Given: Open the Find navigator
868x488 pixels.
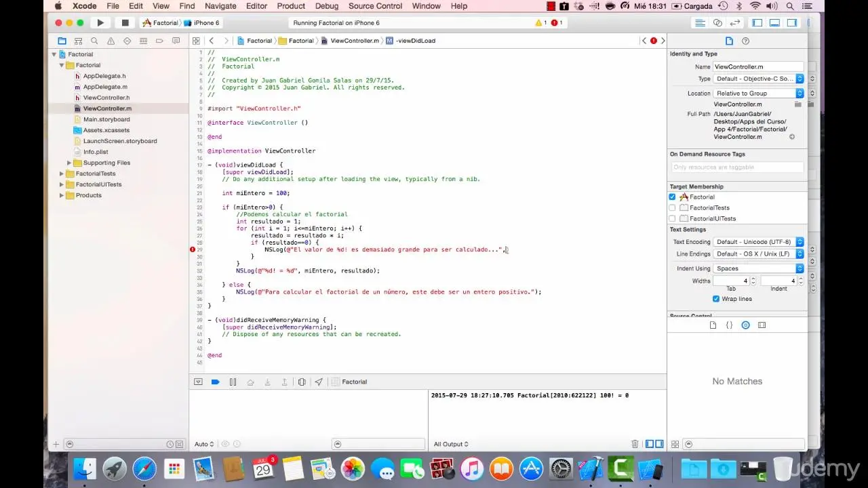Looking at the screenshot, I should 95,41.
